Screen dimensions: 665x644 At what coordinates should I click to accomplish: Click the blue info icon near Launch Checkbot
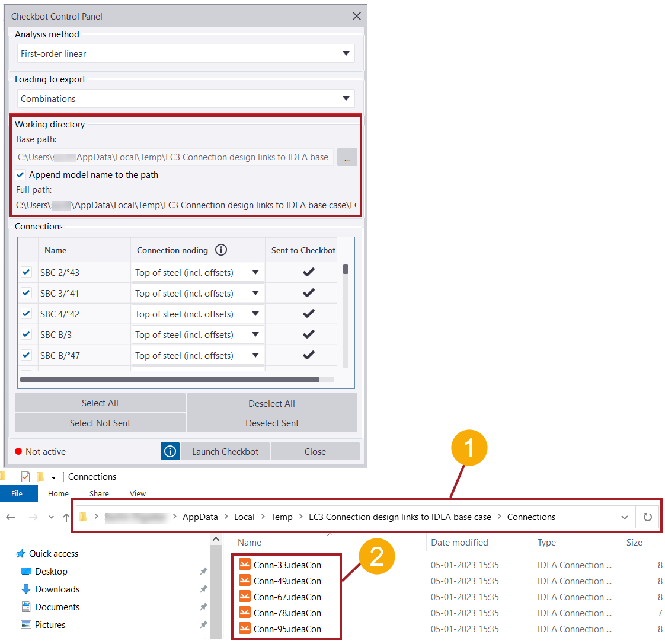(x=170, y=451)
